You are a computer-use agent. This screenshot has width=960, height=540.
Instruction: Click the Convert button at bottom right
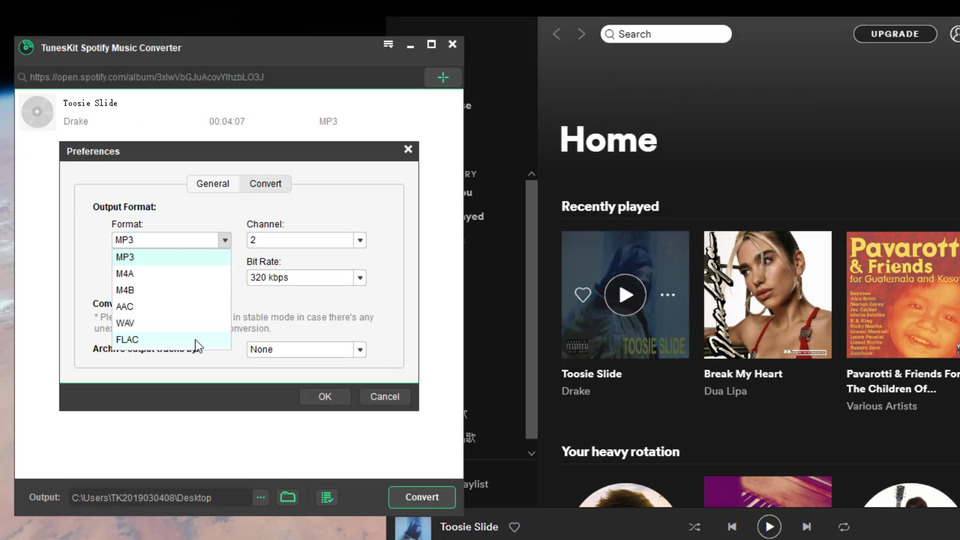[422, 497]
